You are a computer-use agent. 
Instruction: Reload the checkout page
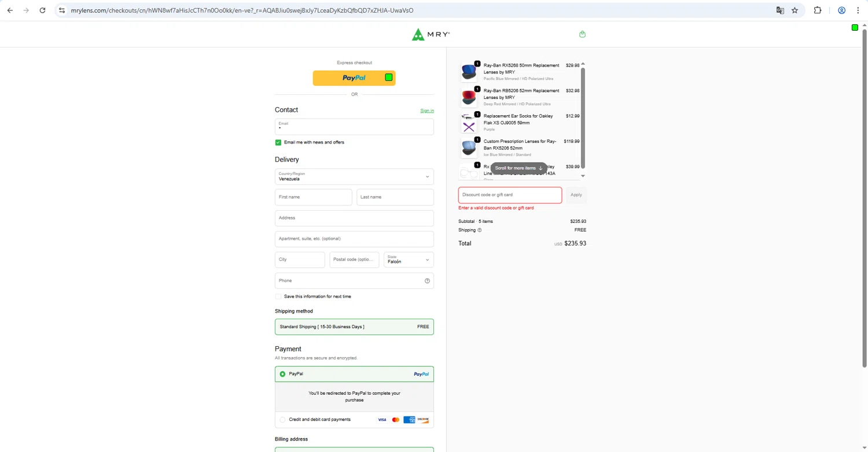[42, 10]
